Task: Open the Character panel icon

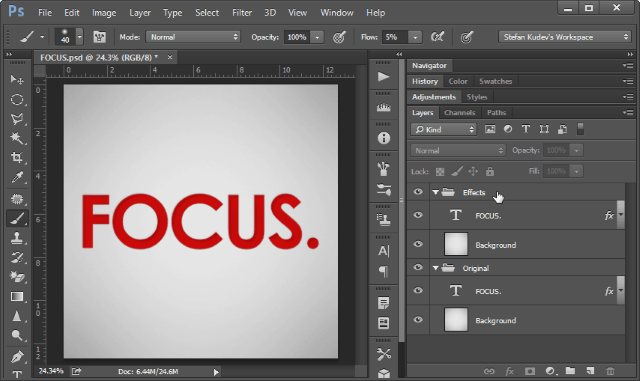Action: [x=383, y=251]
